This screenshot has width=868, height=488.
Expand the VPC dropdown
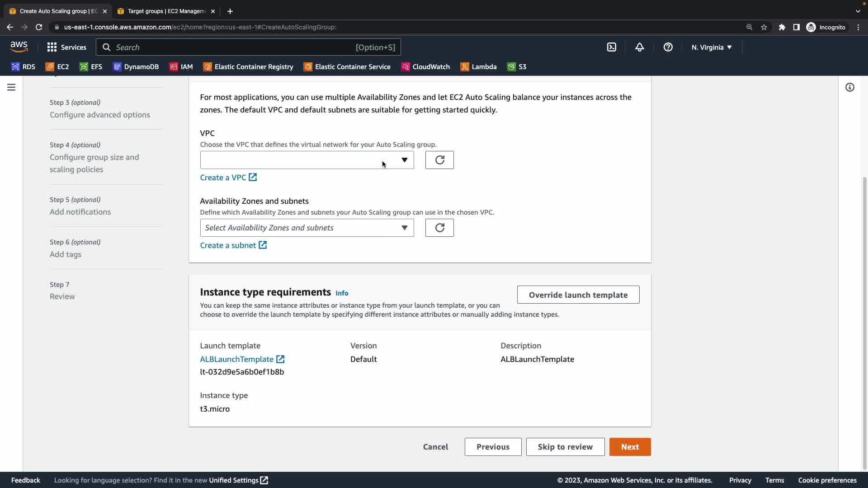(x=307, y=160)
